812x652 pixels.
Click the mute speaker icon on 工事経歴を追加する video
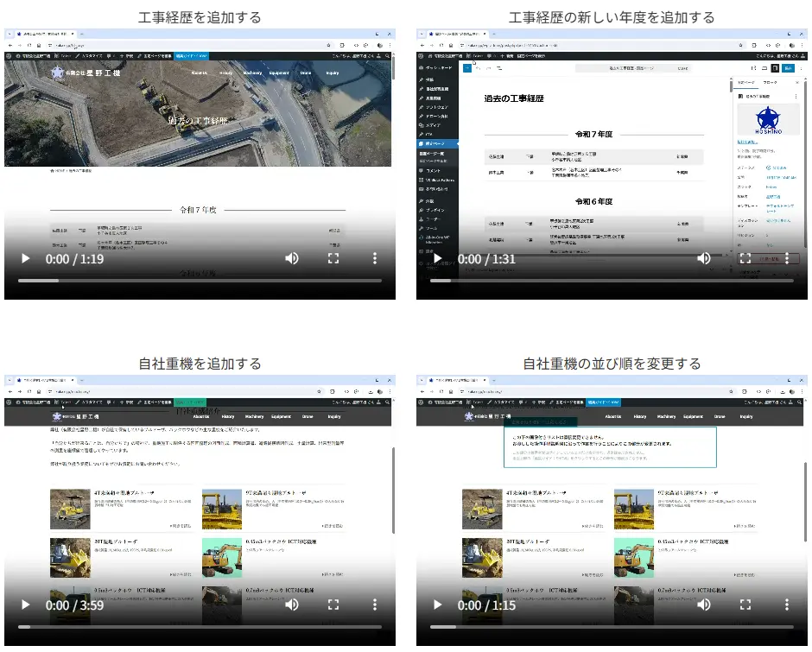(x=292, y=257)
